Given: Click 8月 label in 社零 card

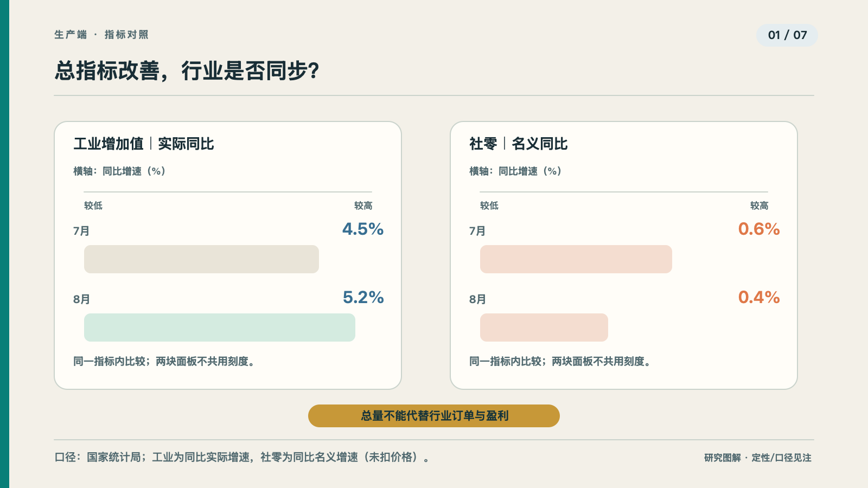Looking at the screenshot, I should pos(477,299).
